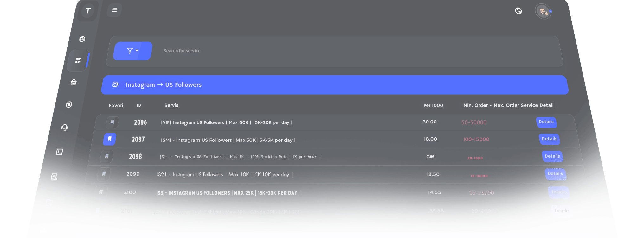Toggle favorite bookmark for service 2098

point(107,156)
